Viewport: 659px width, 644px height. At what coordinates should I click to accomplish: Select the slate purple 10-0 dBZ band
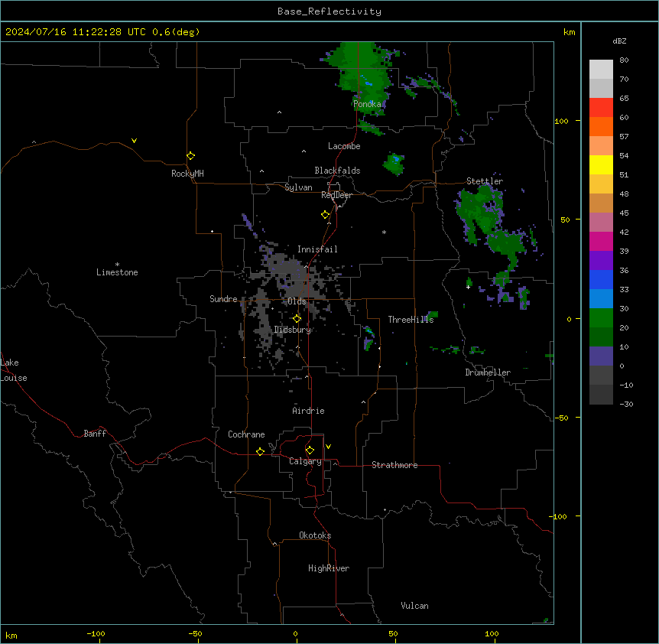[x=601, y=356]
